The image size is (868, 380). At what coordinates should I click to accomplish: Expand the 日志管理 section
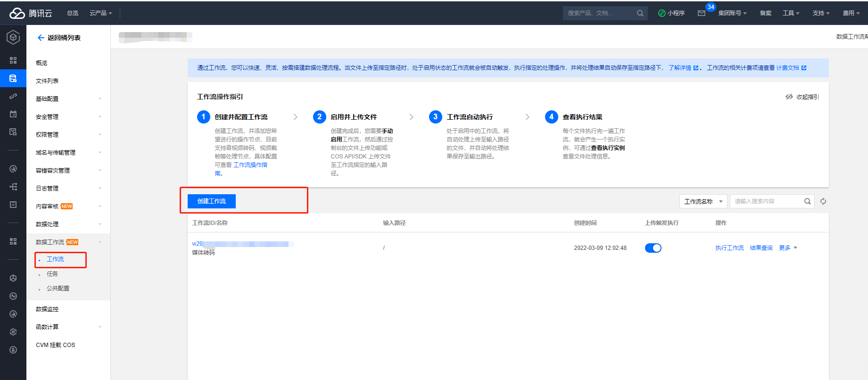(68, 189)
